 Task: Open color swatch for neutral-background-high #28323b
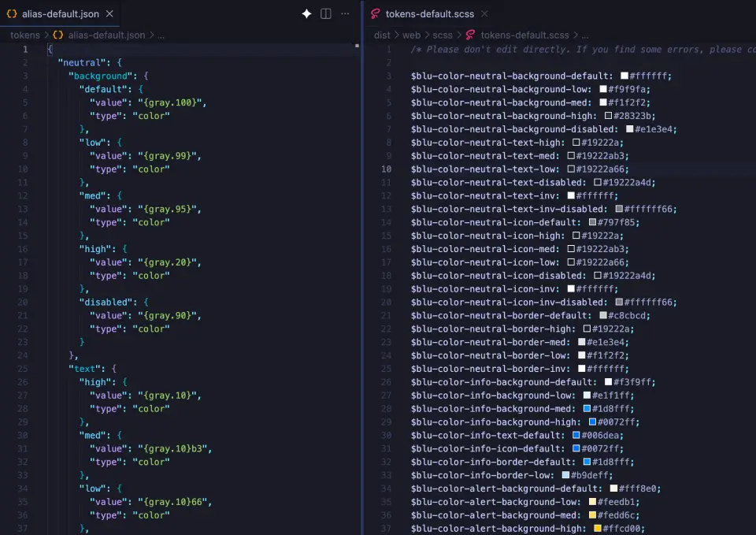(609, 116)
